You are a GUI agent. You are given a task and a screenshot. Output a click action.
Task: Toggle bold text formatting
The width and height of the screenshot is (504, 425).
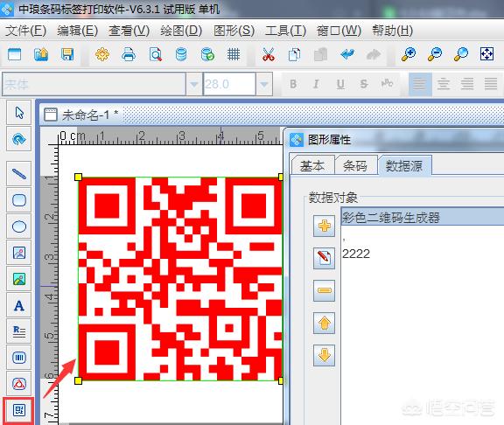pos(293,84)
